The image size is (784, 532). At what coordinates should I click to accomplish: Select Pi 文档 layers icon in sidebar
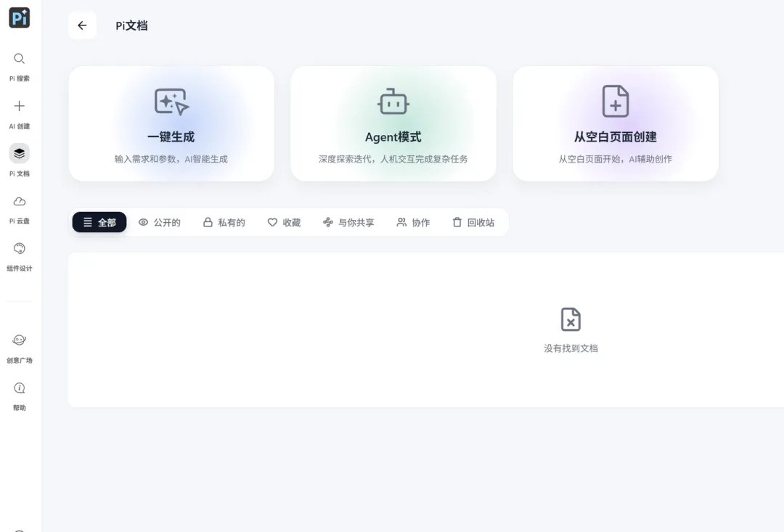(19, 153)
